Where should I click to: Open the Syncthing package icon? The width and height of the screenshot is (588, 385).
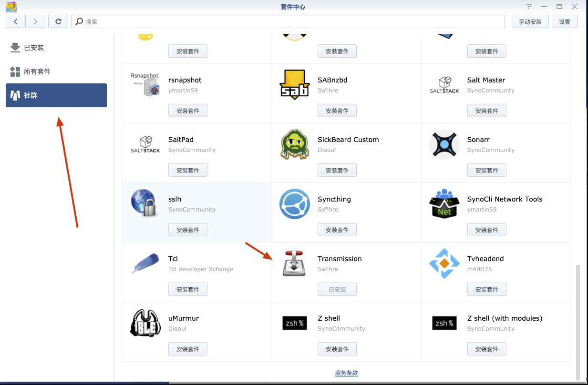click(x=294, y=204)
